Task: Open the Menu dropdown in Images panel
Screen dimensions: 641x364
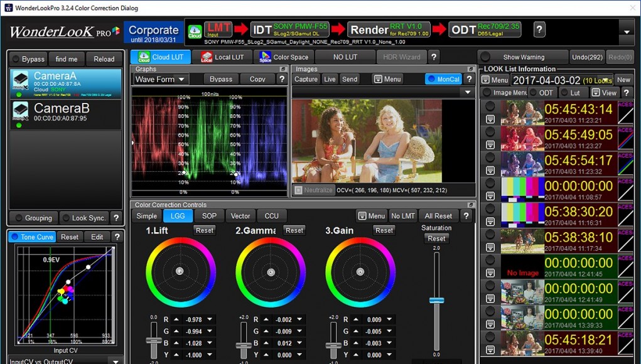Action: [x=387, y=79]
